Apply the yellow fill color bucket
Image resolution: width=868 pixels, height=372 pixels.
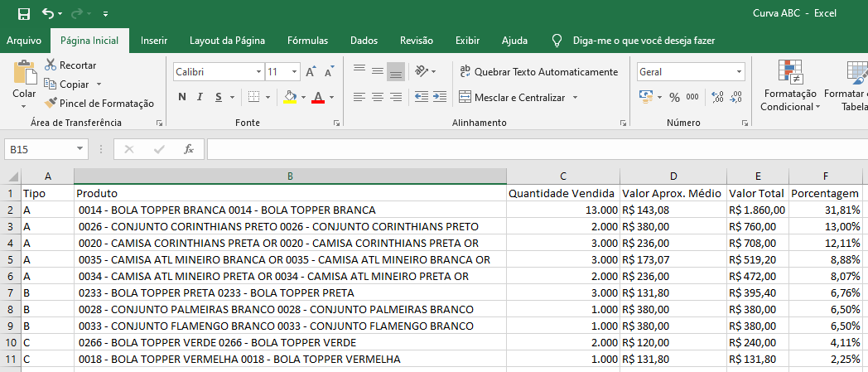[x=289, y=97]
